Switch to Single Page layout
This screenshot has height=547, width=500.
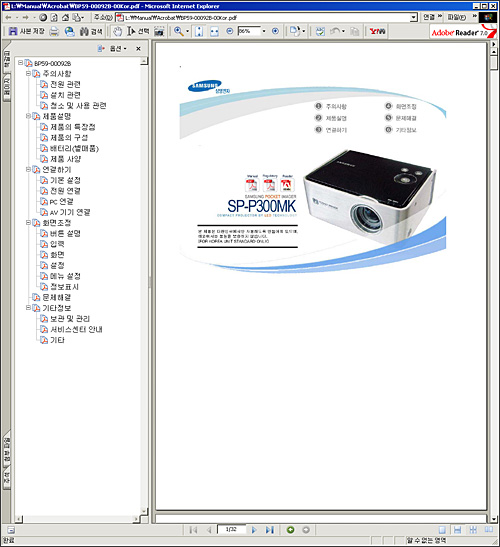pyautogui.click(x=442, y=530)
